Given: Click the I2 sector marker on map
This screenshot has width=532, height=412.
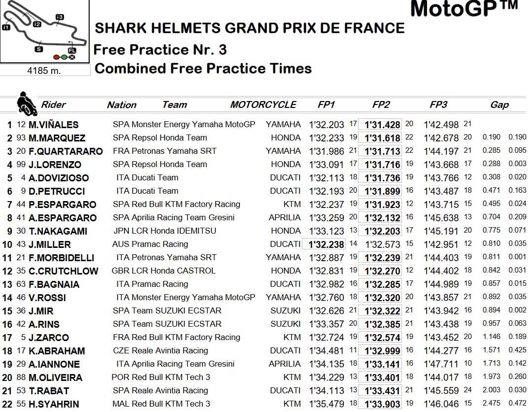Looking at the screenshot, I should click(37, 24).
